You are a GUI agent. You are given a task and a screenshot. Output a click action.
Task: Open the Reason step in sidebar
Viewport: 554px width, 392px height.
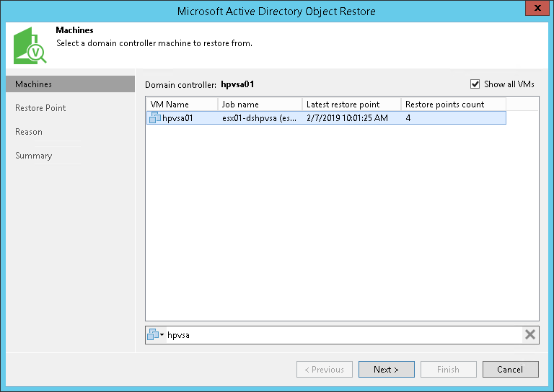click(x=29, y=132)
